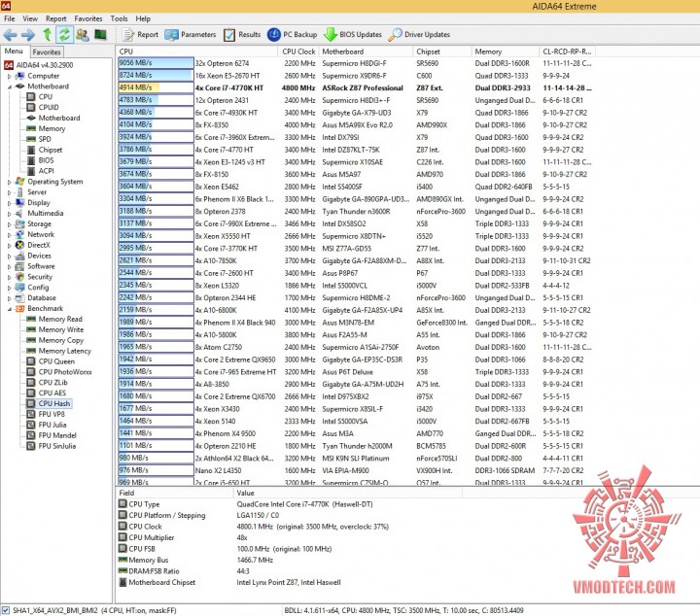Select the 9056 MB/s result bar
This screenshot has height=616, width=700.
coord(156,63)
